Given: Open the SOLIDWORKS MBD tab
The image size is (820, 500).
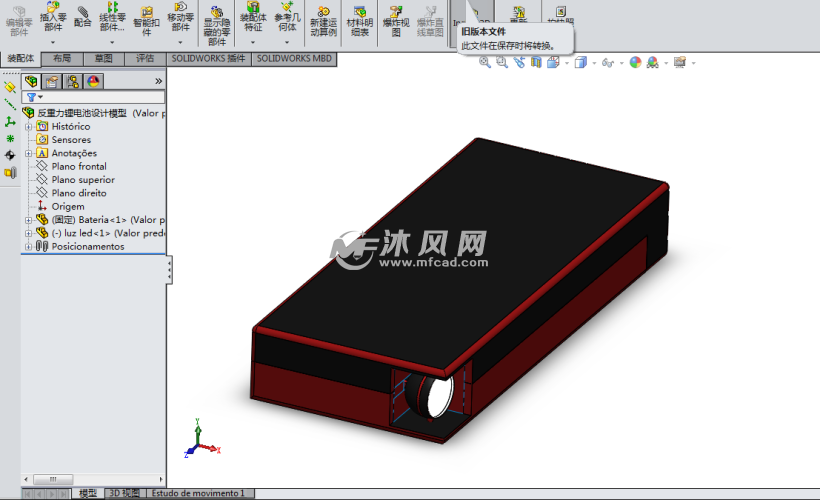Looking at the screenshot, I should [x=294, y=59].
